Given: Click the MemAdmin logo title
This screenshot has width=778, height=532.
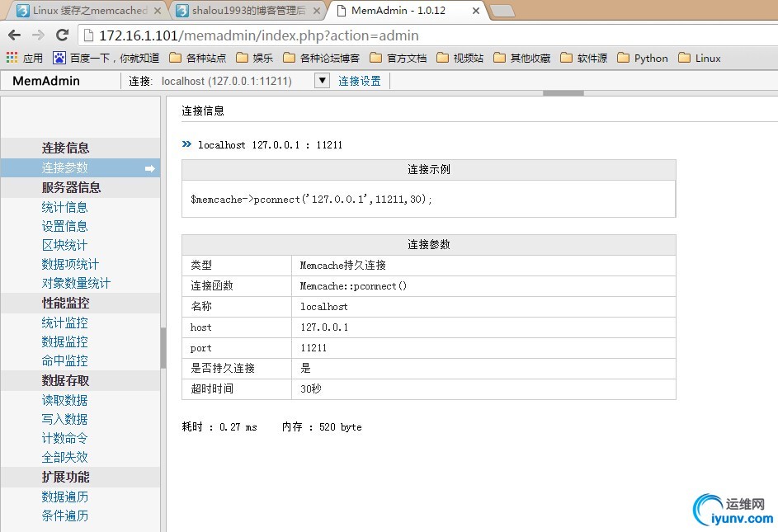Looking at the screenshot, I should (x=46, y=81).
